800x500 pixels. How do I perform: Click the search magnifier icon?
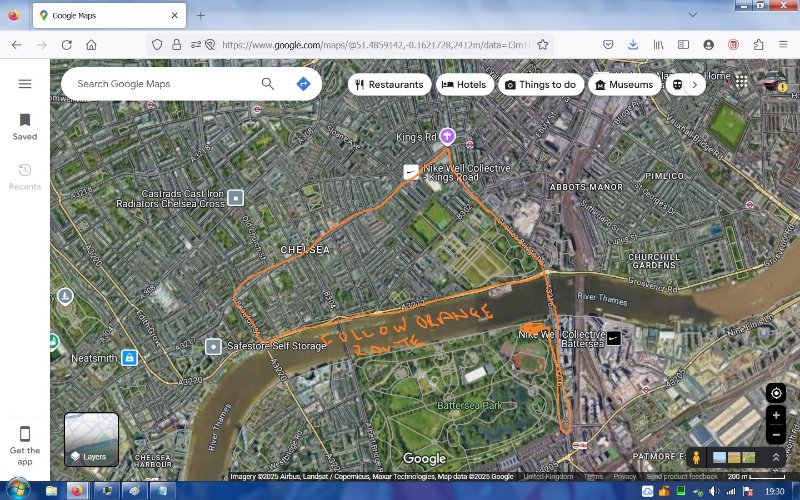(x=268, y=84)
